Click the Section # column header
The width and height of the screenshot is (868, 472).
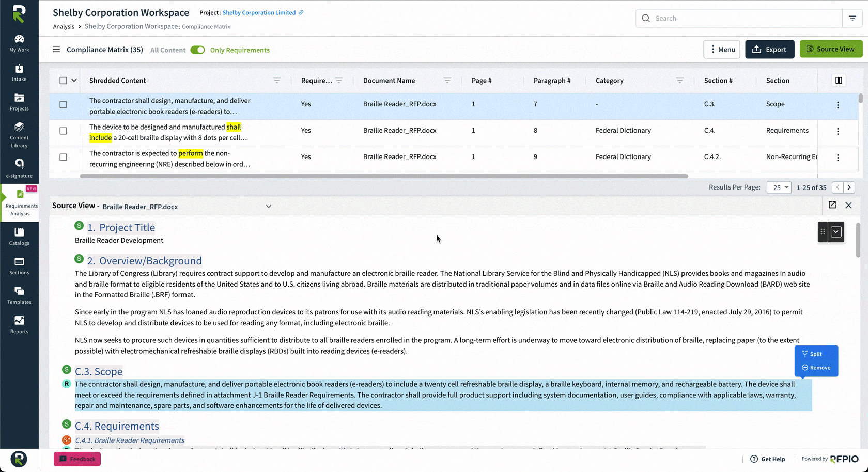click(x=718, y=81)
